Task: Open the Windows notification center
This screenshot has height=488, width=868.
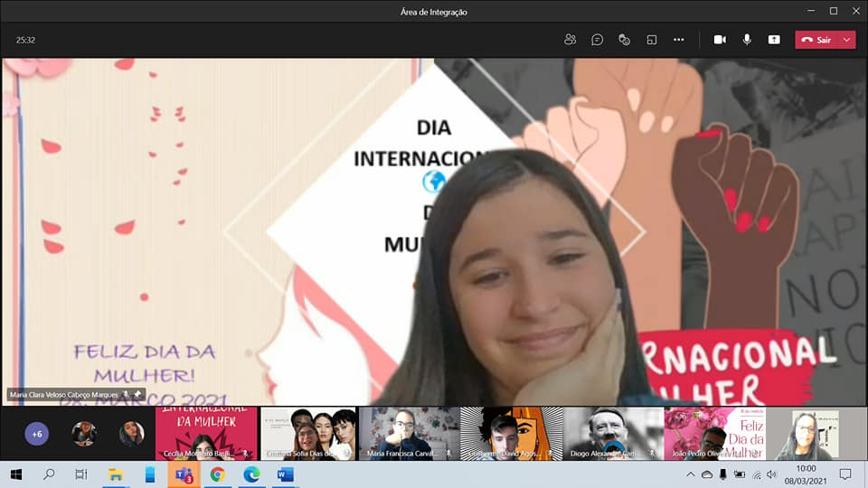Action: (x=844, y=474)
